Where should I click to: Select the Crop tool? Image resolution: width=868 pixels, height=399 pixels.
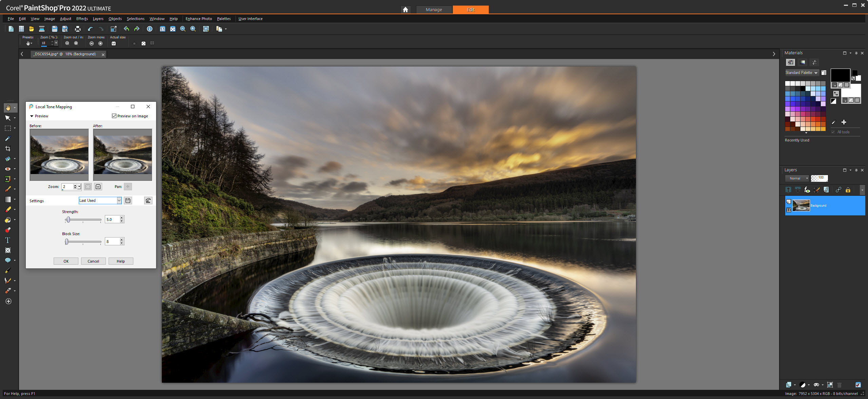[8, 148]
